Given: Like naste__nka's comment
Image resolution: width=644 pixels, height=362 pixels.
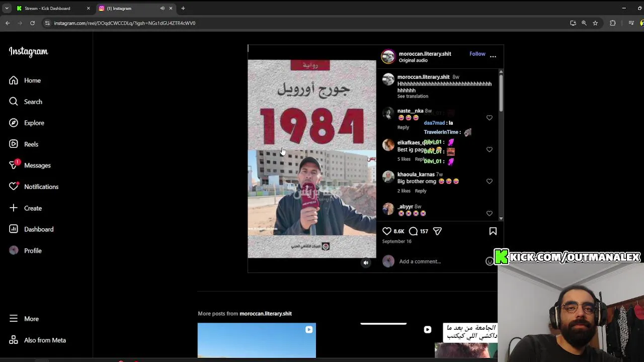Looking at the screenshot, I should point(490,118).
